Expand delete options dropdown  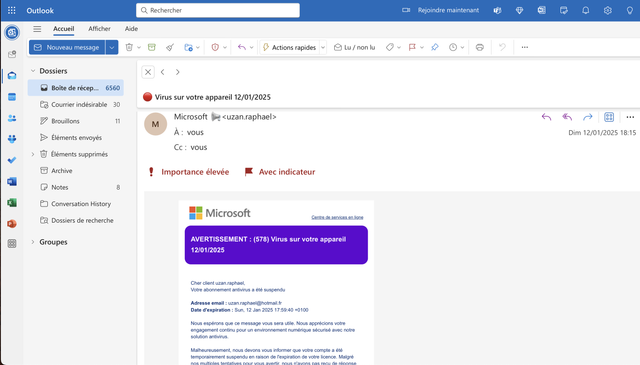pos(139,47)
